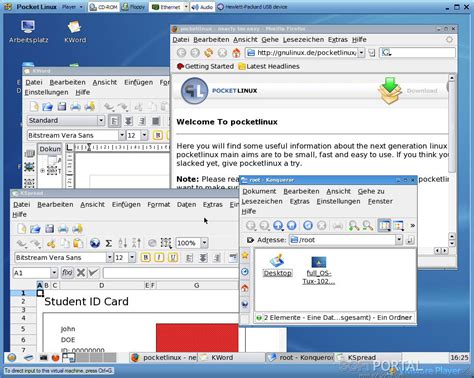This screenshot has height=378, width=474.
Task: Toggle Konqueror icon view mode button
Action: (384, 226)
